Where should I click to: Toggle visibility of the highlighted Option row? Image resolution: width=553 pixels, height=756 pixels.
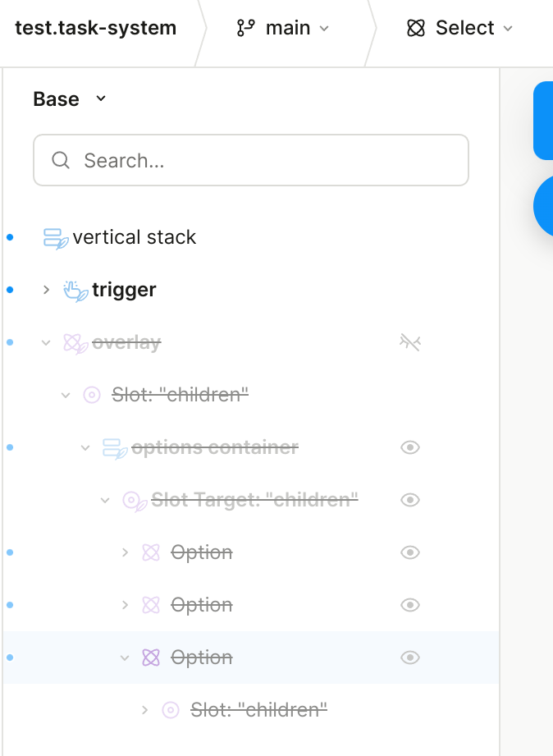(410, 657)
